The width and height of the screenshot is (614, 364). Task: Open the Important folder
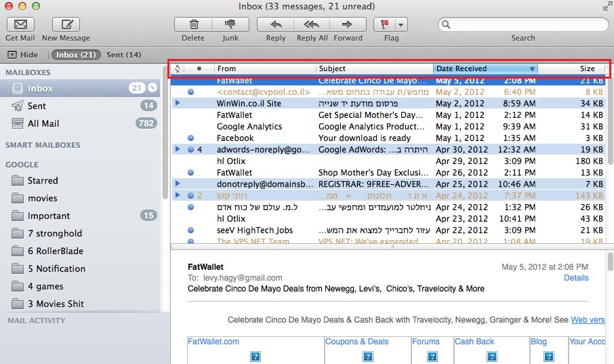(80, 216)
